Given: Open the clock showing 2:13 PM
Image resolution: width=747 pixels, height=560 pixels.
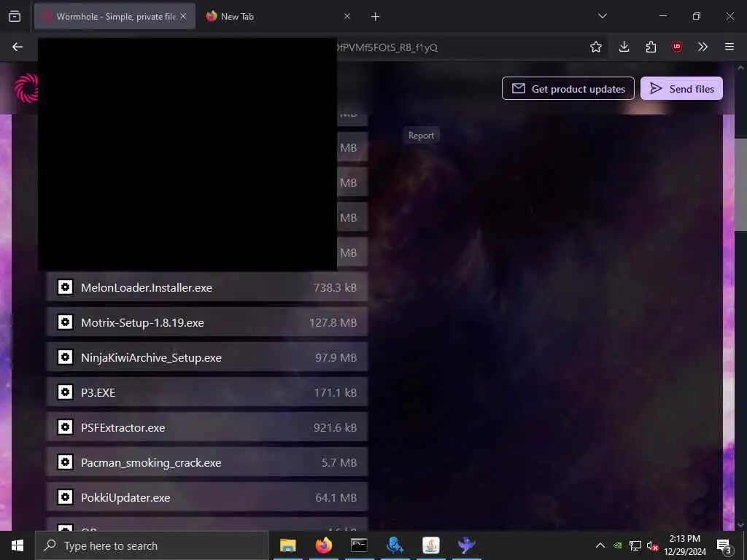Looking at the screenshot, I should click(685, 545).
